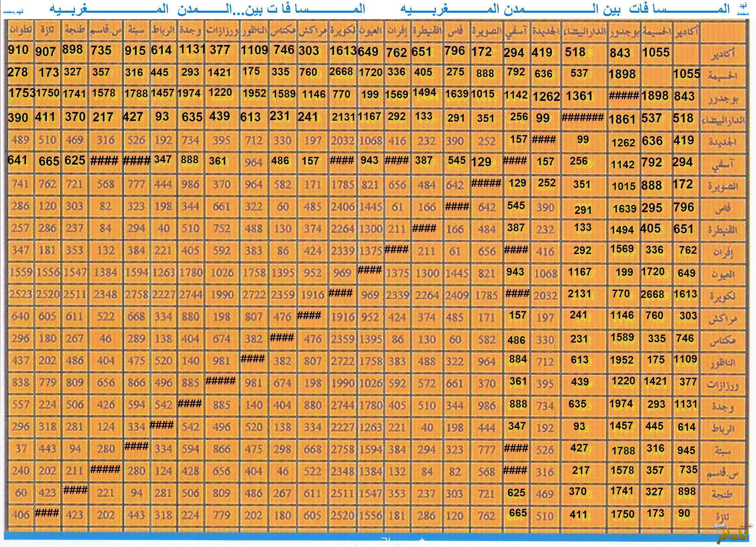The image size is (756, 547).
Task: Click the تطوان column header cell
Action: [20, 30]
